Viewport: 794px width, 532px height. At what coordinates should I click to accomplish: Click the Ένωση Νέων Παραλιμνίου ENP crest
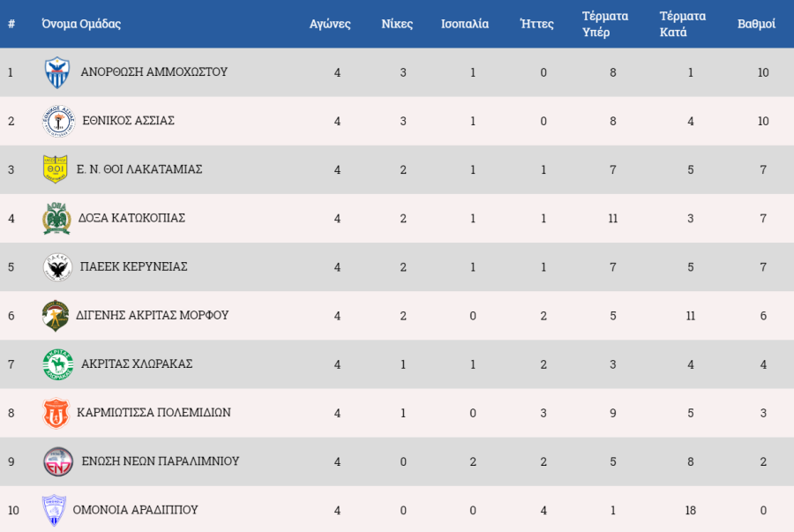(x=58, y=461)
